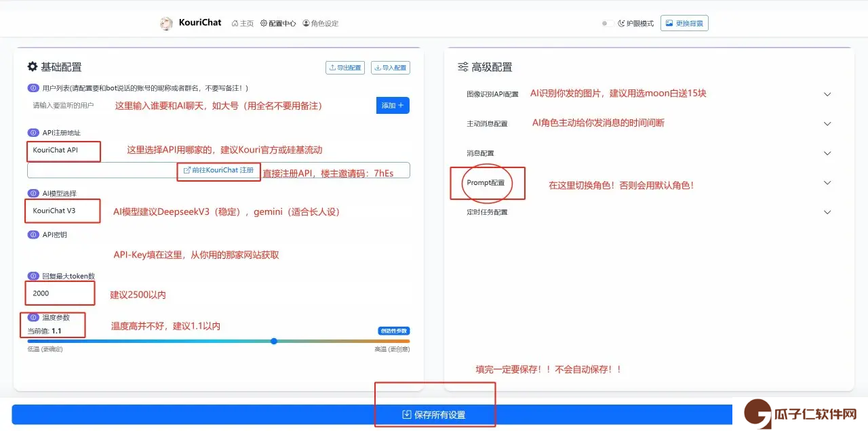The width and height of the screenshot is (868, 431).
Task: Go to 主页 in the top navigation
Action: [x=242, y=23]
